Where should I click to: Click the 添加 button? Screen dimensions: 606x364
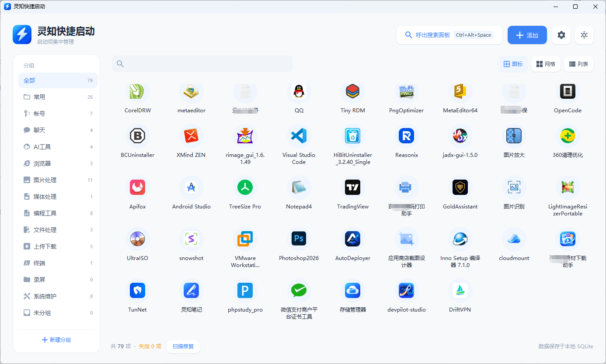click(x=527, y=35)
